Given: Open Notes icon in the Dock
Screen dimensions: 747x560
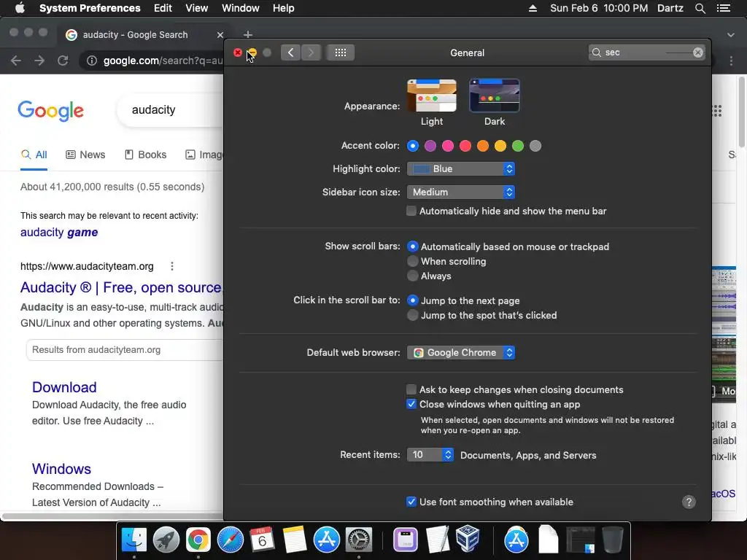Looking at the screenshot, I should click(294, 540).
